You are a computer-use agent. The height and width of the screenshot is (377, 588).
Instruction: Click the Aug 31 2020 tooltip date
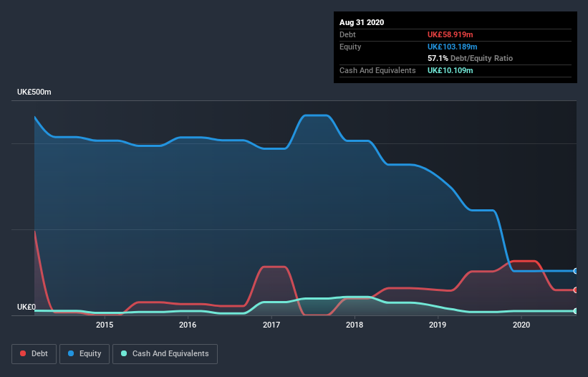click(x=362, y=22)
